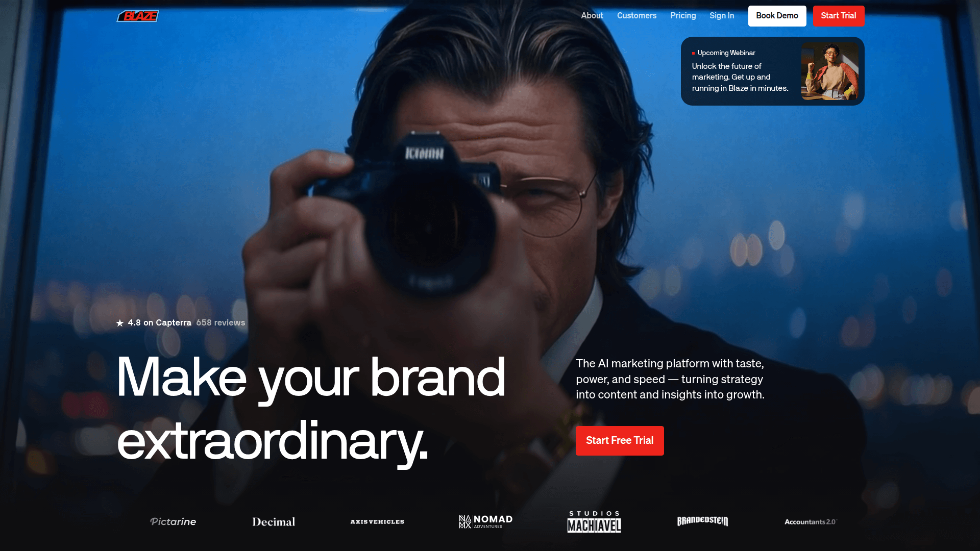Go to the Customers page

point(636,16)
